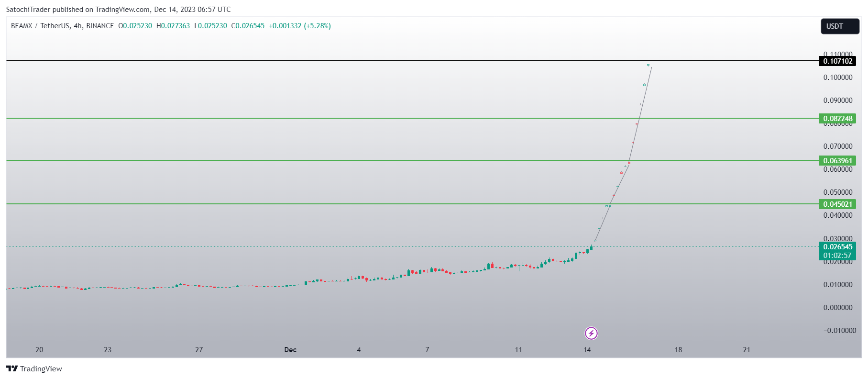Screen dimensions: 868x379
Task: Select the 0.045021 green price label
Action: [837, 204]
